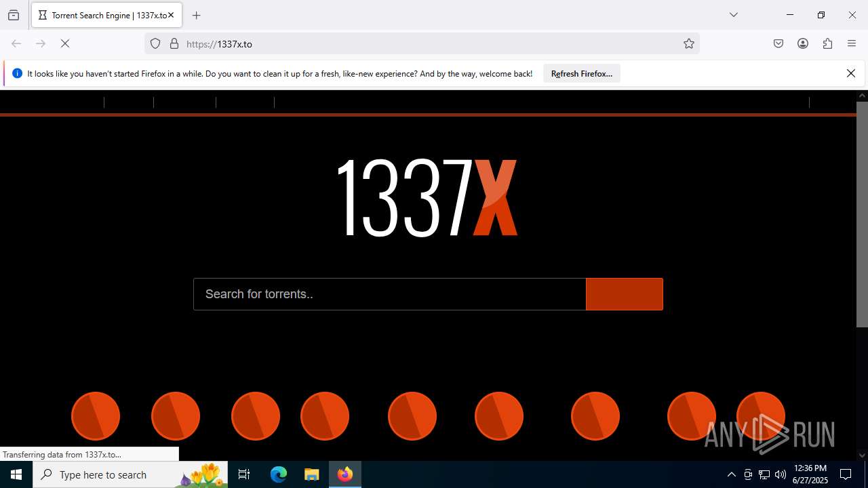
Task: Expand the list all tabs dropdown
Action: point(733,15)
